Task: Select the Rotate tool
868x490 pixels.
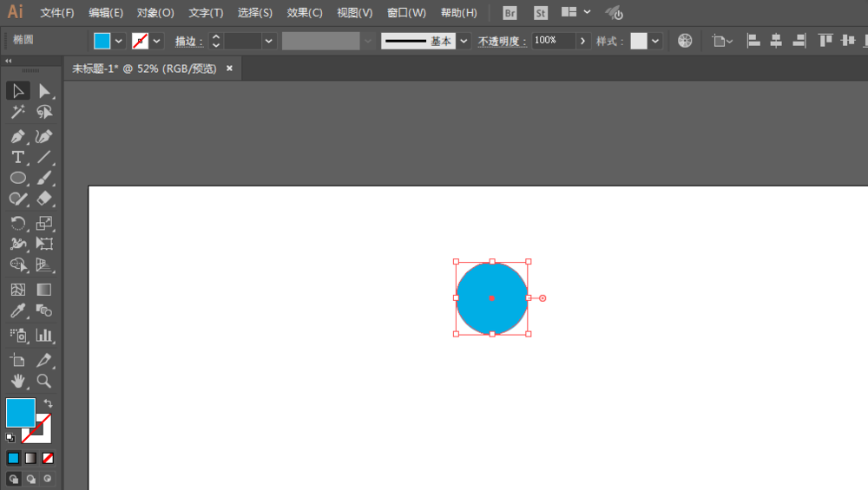Action: [x=17, y=223]
